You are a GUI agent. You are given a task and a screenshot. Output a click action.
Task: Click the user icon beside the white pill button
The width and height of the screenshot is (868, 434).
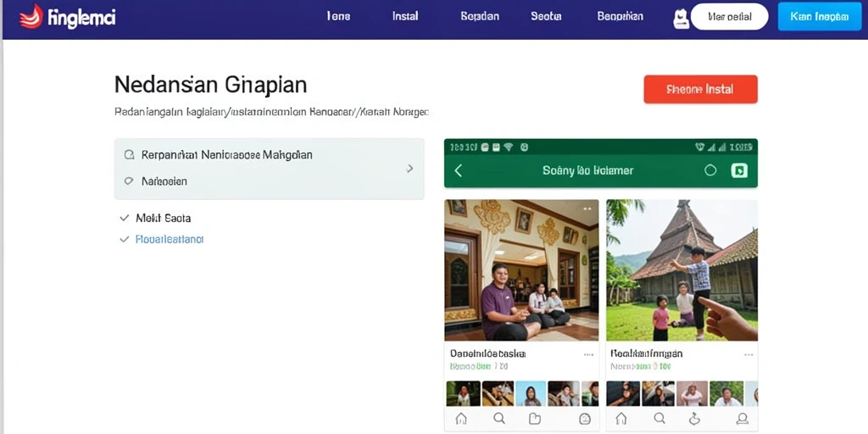(681, 19)
